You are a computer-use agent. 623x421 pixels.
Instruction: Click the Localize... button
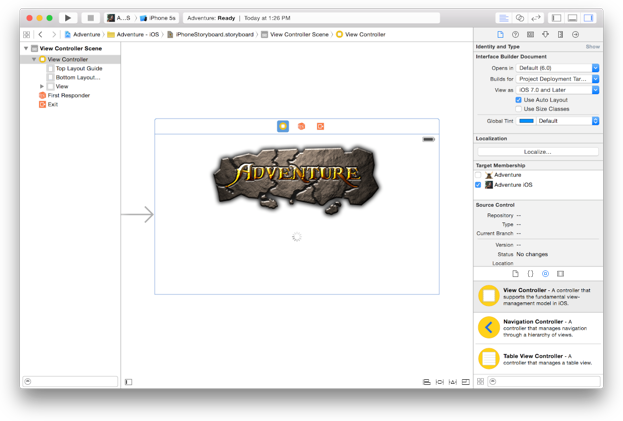pos(538,152)
